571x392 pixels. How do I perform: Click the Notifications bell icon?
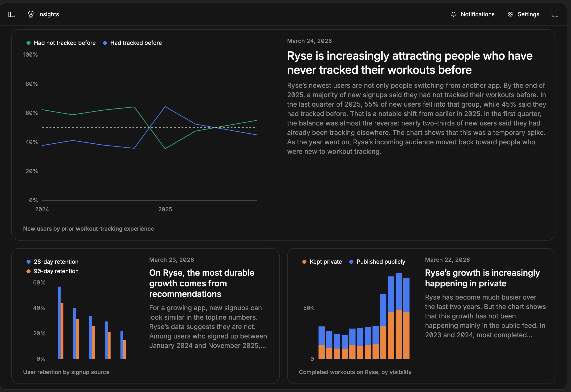point(453,14)
